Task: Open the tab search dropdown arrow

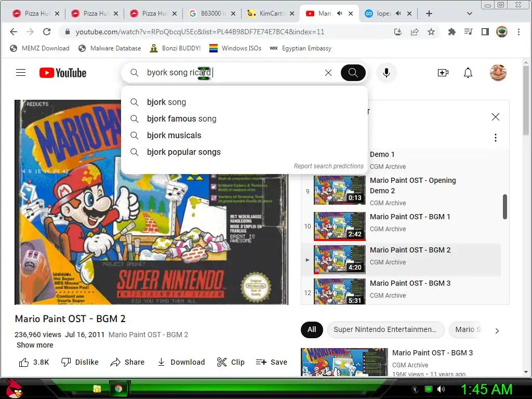Action: (470, 14)
